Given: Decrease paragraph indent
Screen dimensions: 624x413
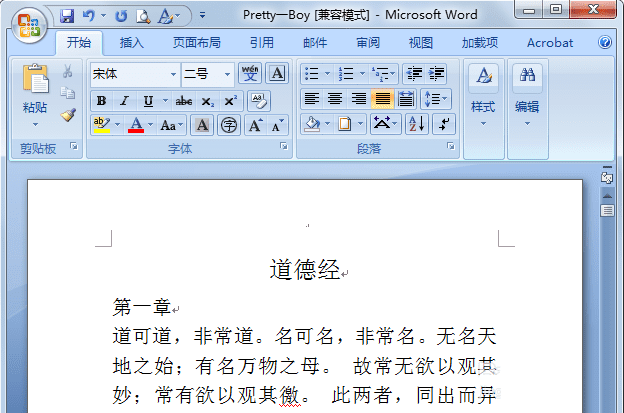Looking at the screenshot, I should click(414, 74).
